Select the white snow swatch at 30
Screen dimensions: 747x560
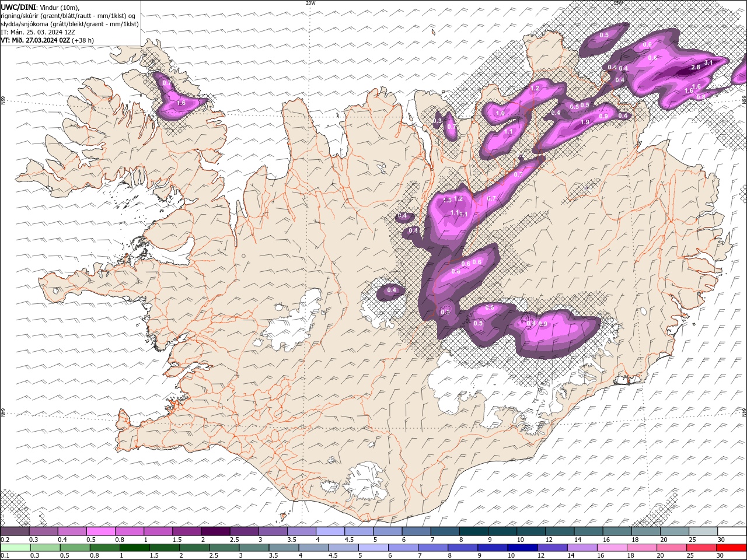[x=732, y=531]
